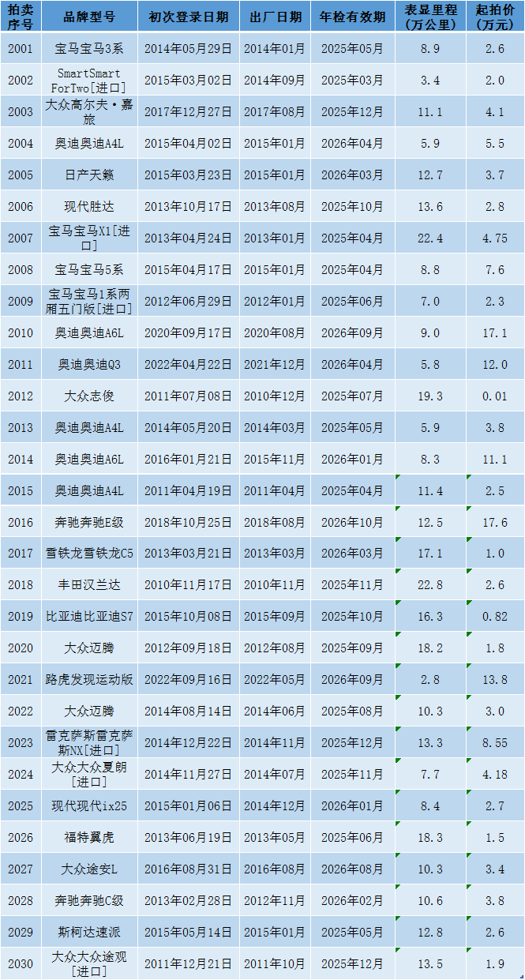Click registration date 2012年09月18日
Viewport: 525px width, 980px height.
pyautogui.click(x=188, y=648)
